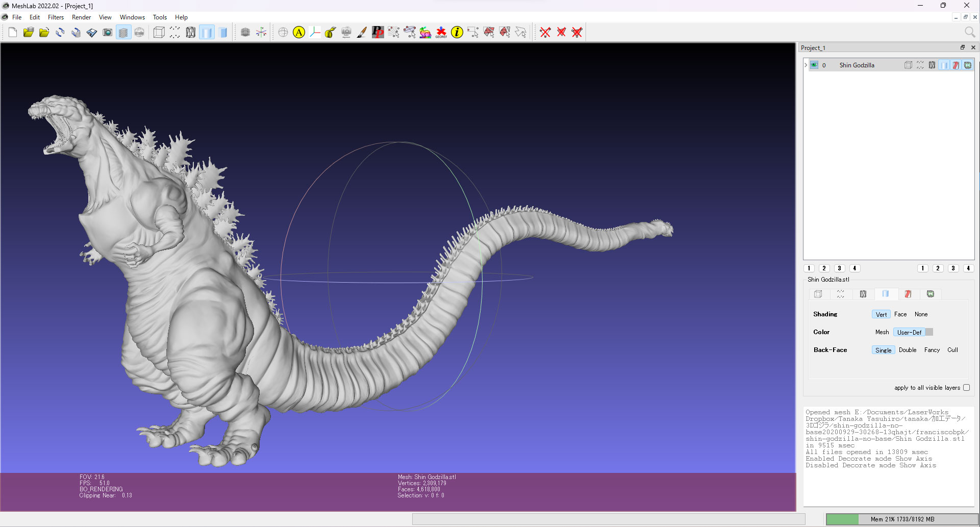Set Color to Mesh

[882, 333]
